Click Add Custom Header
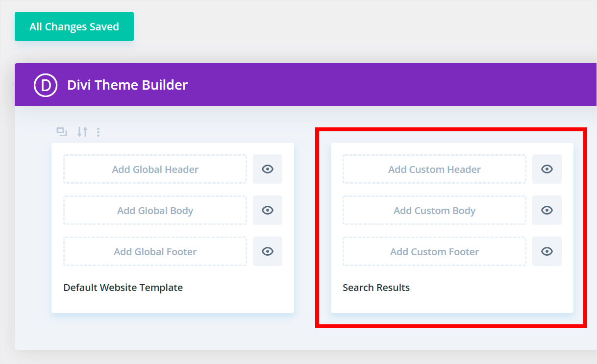The image size is (597, 364). tap(434, 170)
